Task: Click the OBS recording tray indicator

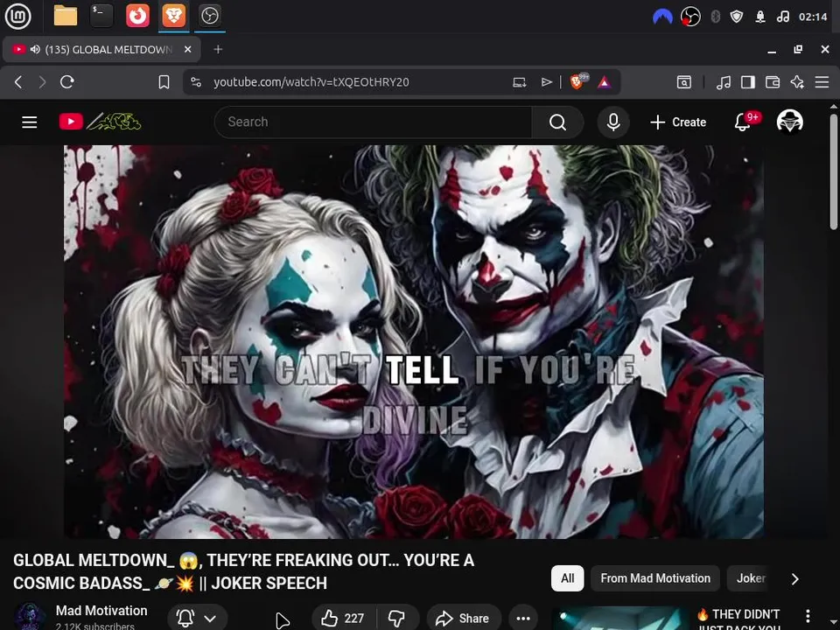Action: pyautogui.click(x=690, y=17)
